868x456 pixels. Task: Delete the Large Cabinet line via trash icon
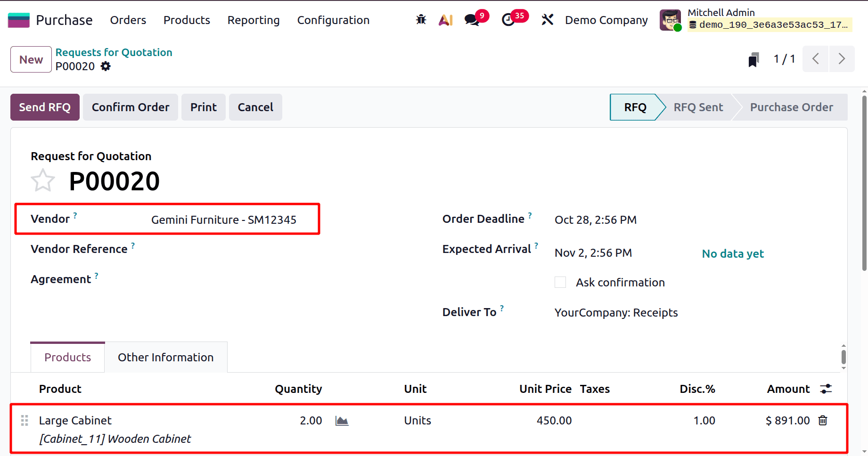pos(823,420)
